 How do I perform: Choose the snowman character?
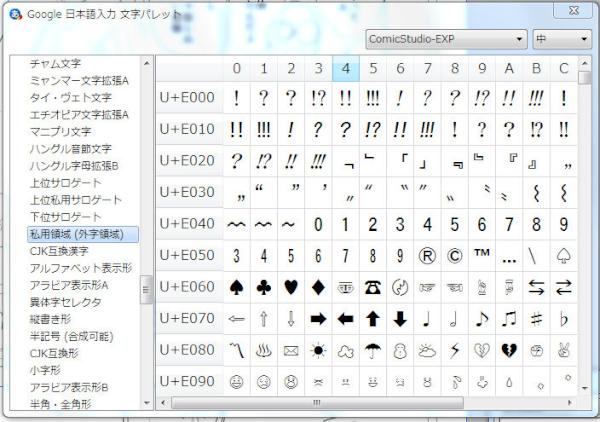click(x=400, y=350)
